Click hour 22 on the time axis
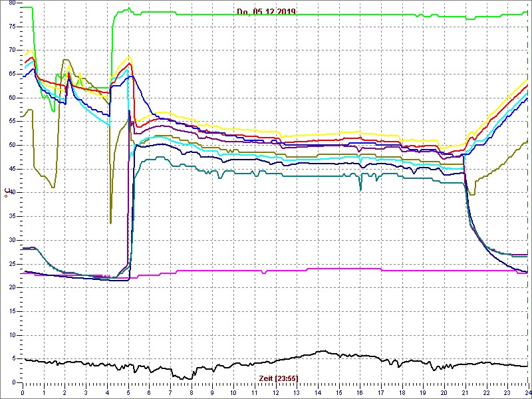Viewport: 532px width, 399px height. point(485,393)
